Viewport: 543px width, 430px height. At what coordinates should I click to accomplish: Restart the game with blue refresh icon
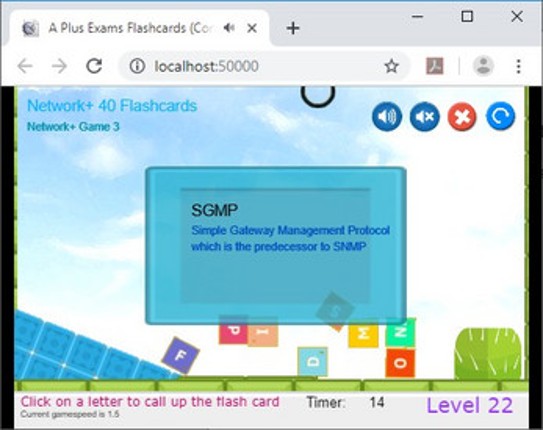[500, 116]
